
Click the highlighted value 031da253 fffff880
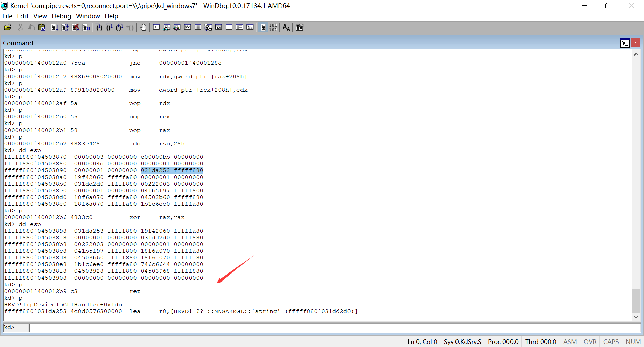pyautogui.click(x=172, y=170)
